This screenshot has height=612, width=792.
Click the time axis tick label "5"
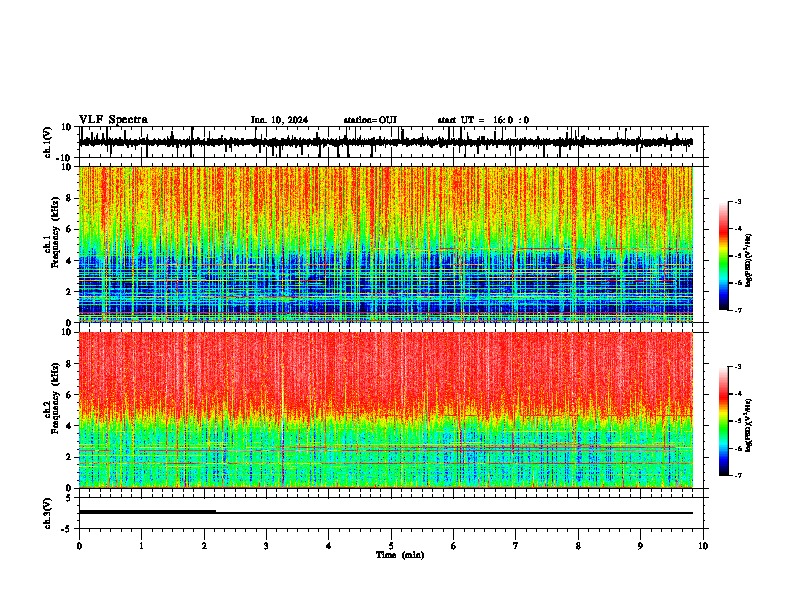[391, 546]
